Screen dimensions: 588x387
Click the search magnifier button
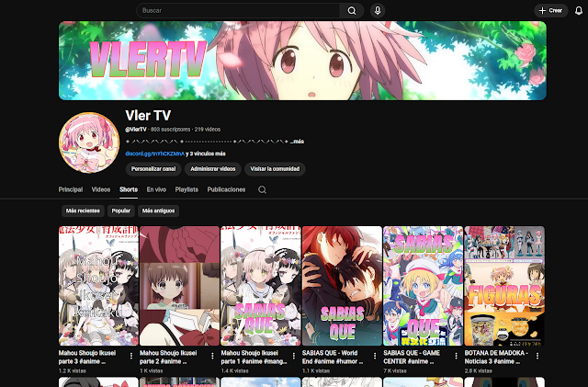click(x=351, y=10)
